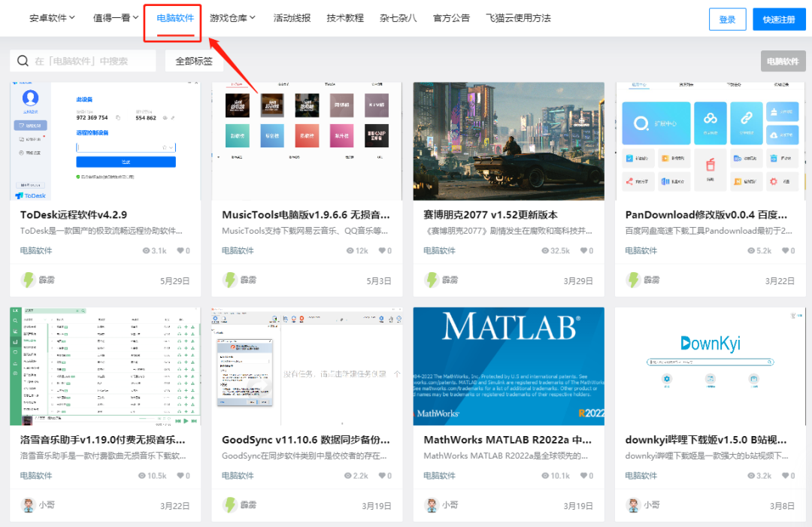
Task: Open GoodSync screenshot thumbnail
Action: pos(307,366)
